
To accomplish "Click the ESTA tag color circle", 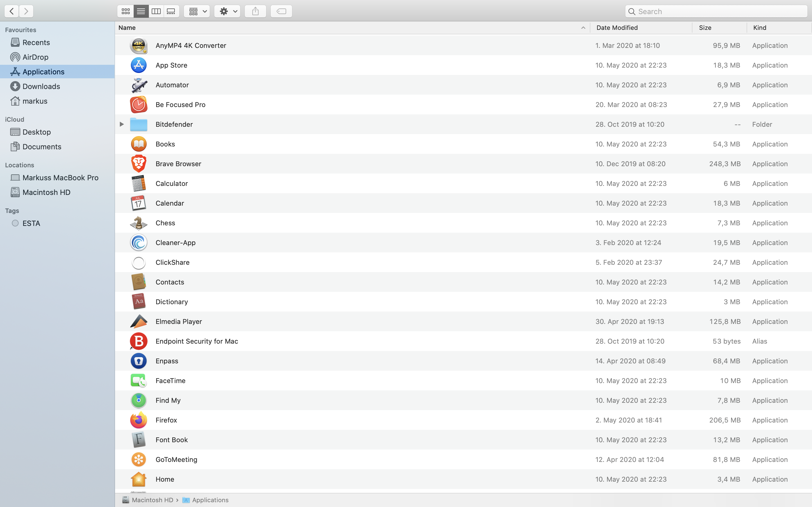I will pos(15,223).
